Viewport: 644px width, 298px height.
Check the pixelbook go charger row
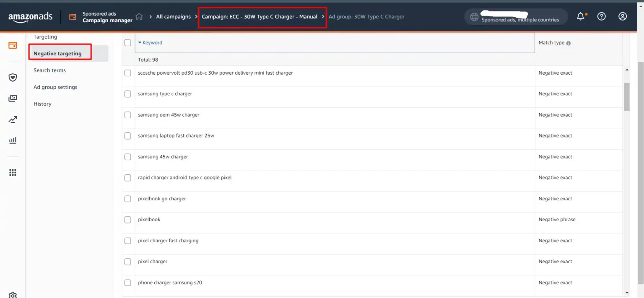128,199
